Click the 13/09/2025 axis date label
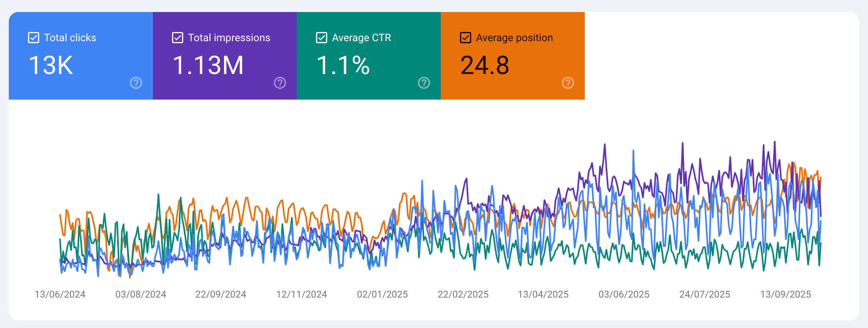Screen dimensions: 868x328 [x=786, y=294]
